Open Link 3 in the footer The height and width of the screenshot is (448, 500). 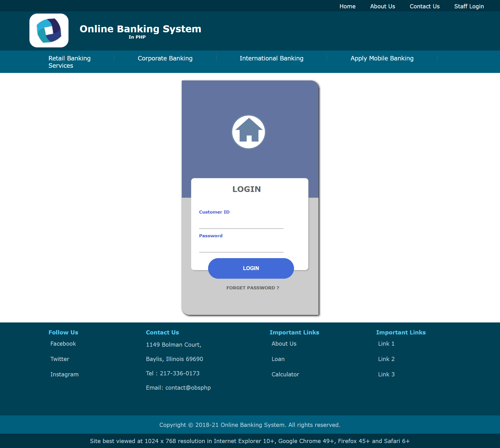[386, 374]
